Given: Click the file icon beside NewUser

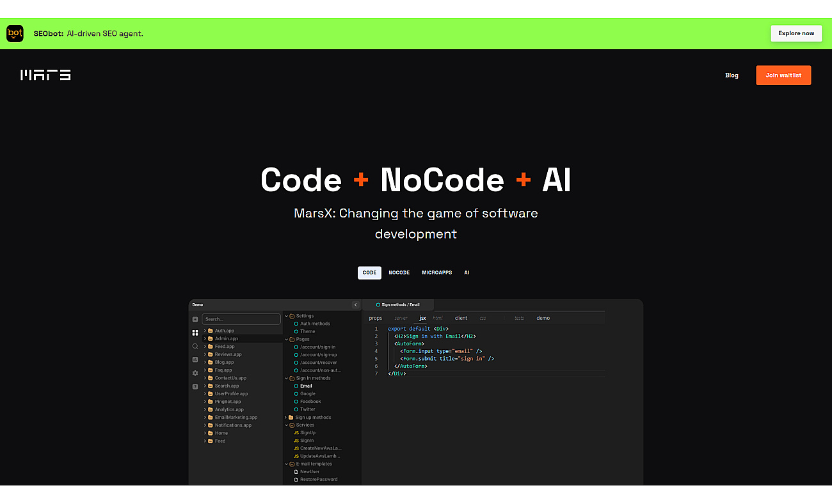Looking at the screenshot, I should [x=296, y=471].
